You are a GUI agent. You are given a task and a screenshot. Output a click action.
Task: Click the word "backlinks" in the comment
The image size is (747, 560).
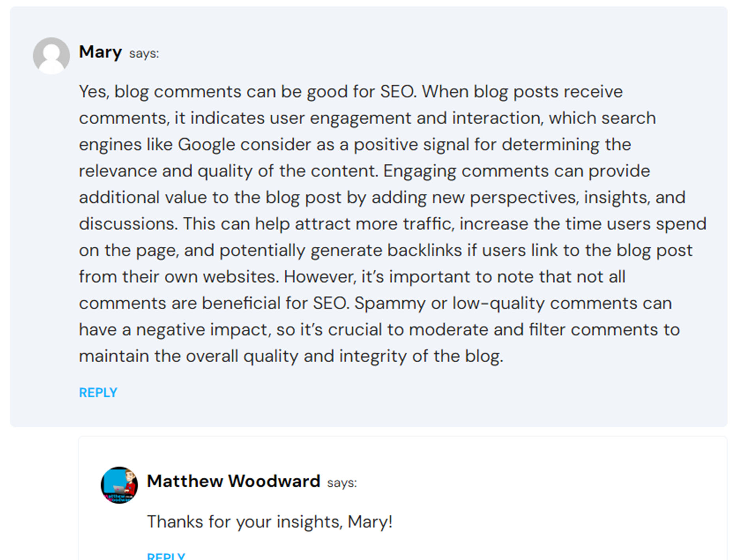pos(424,250)
